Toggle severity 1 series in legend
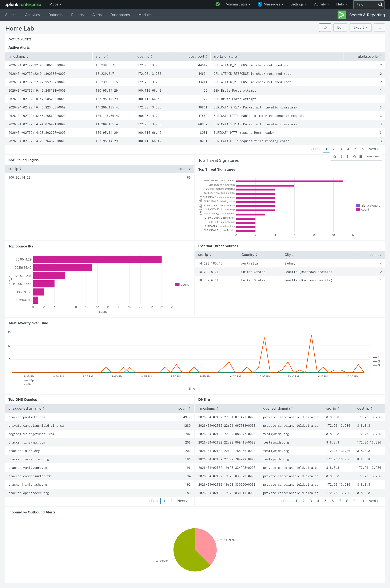The width and height of the screenshot is (390, 588). click(x=376, y=357)
